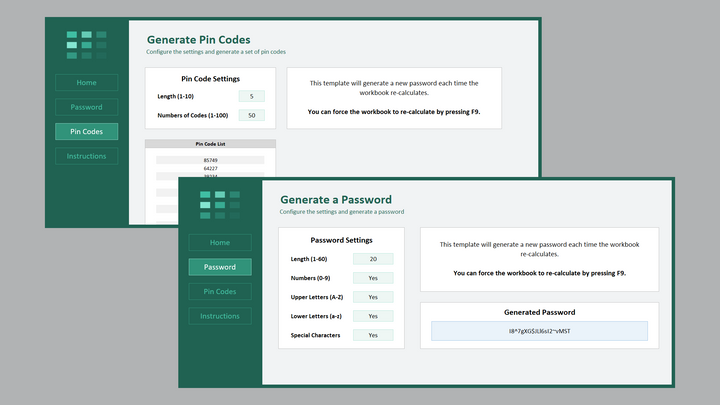
Task: Click the Numbers of Codes field showing 50
Action: [x=251, y=115]
